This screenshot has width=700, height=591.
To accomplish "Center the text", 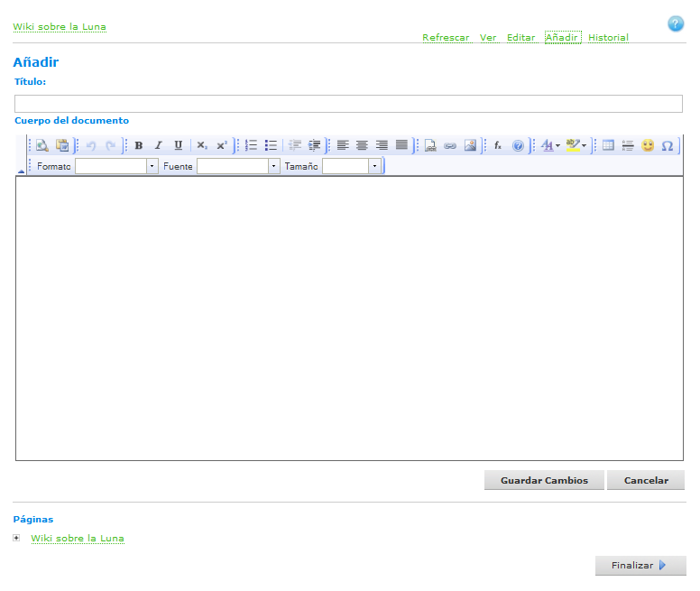I will pos(362,145).
